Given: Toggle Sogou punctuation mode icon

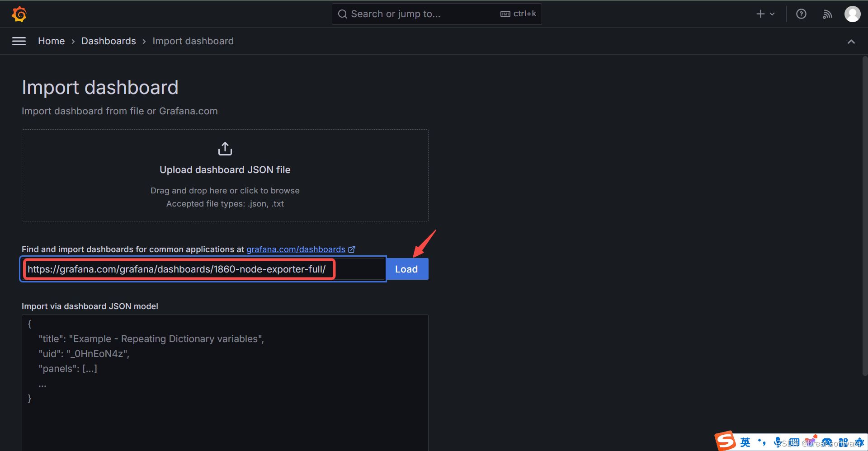Looking at the screenshot, I should (x=762, y=442).
